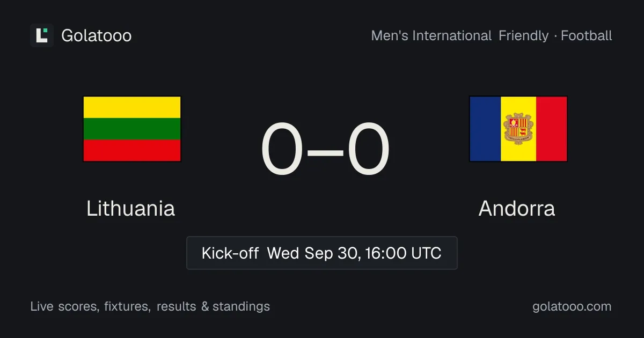
Task: Click the Golatooo logo icon
Action: click(42, 35)
